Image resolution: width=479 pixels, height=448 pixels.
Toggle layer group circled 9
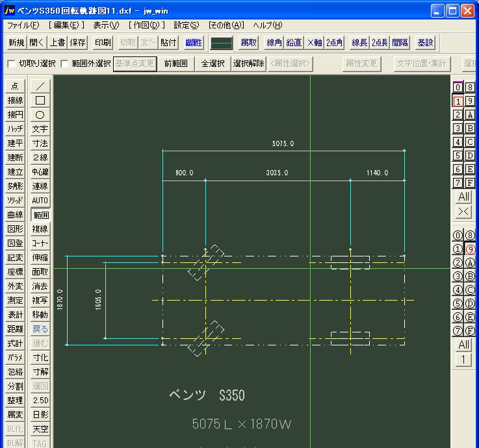[x=470, y=249]
